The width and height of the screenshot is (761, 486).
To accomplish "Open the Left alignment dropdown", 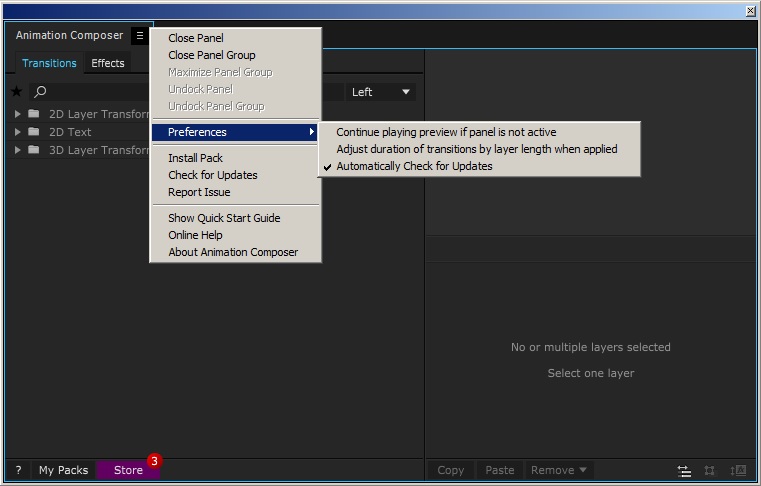I will [x=380, y=92].
